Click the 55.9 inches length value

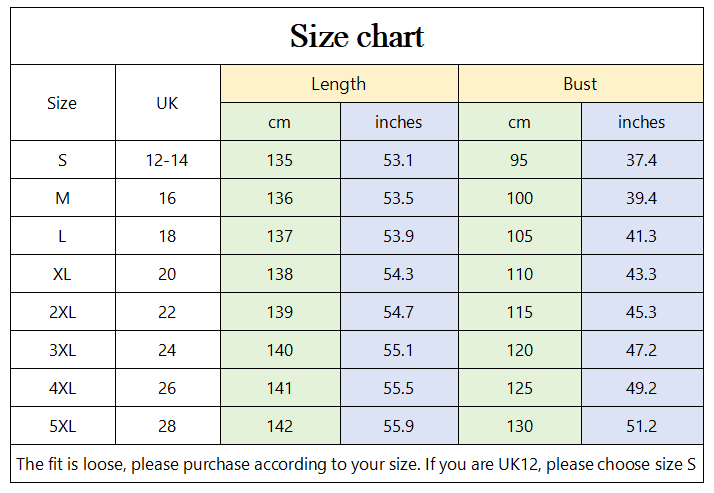pyautogui.click(x=398, y=426)
